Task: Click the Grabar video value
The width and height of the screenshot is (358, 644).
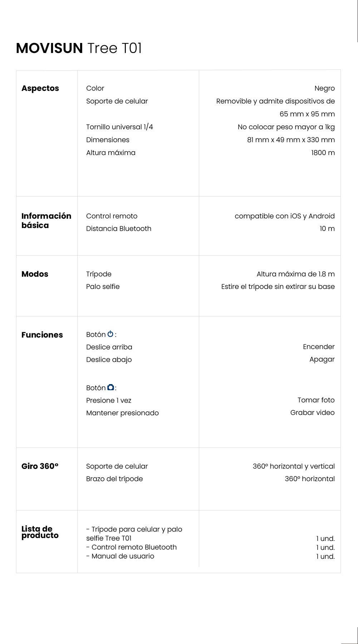Action: tap(312, 413)
